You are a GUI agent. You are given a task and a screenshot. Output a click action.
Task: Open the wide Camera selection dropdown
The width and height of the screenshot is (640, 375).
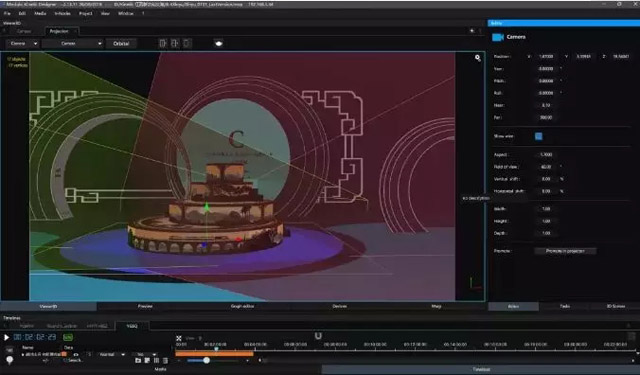[73, 43]
